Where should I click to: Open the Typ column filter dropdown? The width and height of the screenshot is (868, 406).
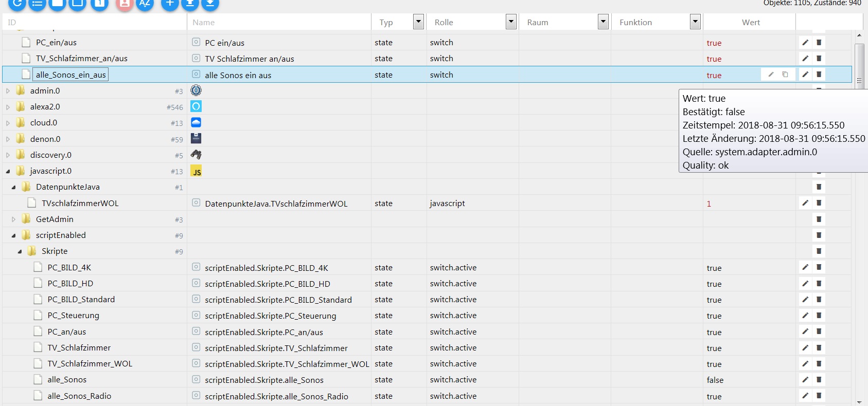418,22
